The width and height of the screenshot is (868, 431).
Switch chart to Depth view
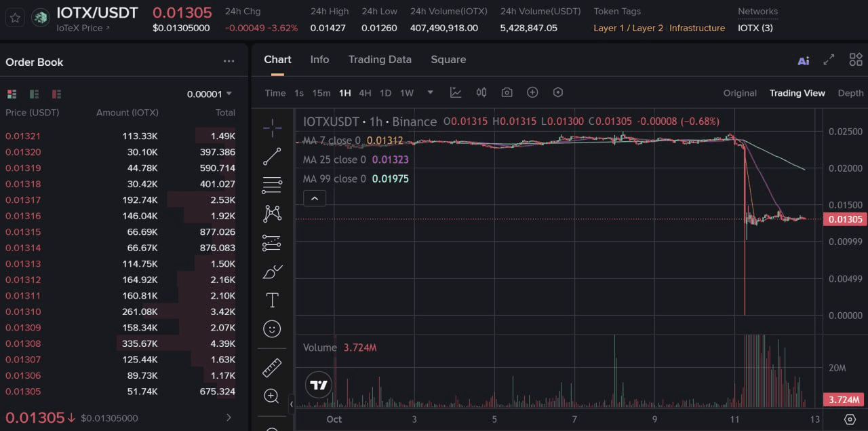tap(850, 93)
